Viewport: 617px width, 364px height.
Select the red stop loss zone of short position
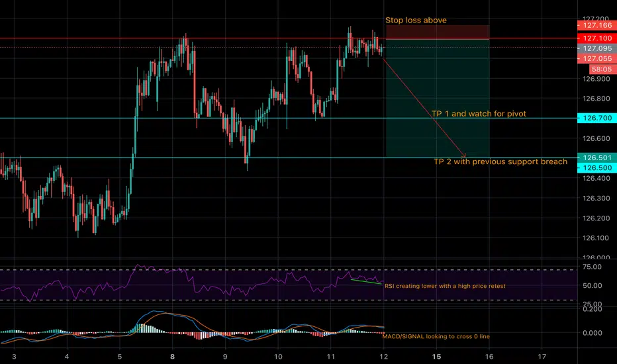438,32
